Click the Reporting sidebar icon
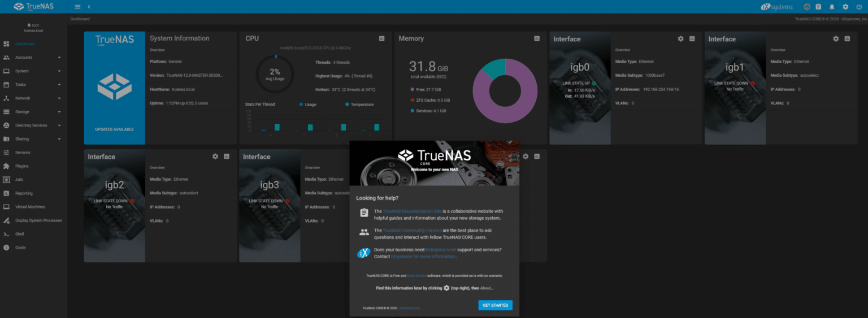868x318 pixels. (x=6, y=193)
